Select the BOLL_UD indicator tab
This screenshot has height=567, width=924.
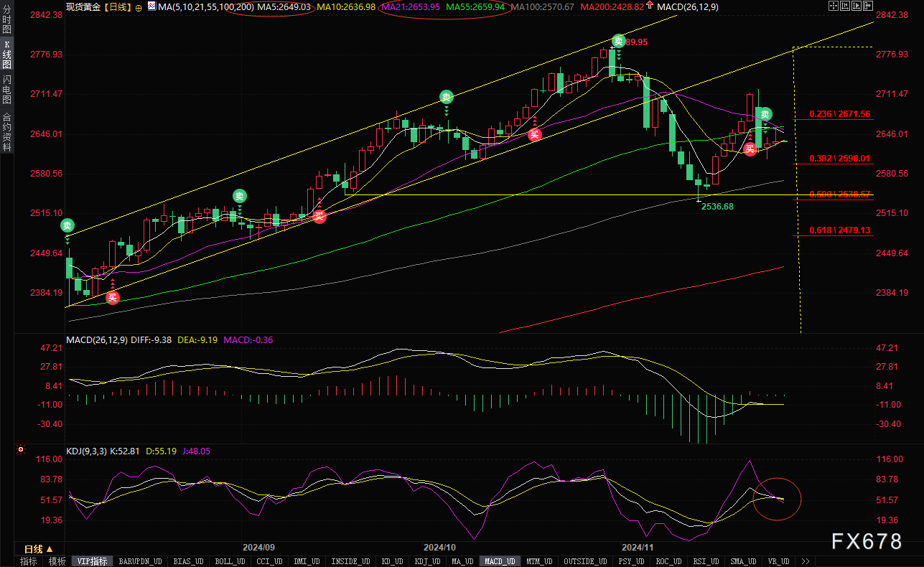click(x=228, y=561)
